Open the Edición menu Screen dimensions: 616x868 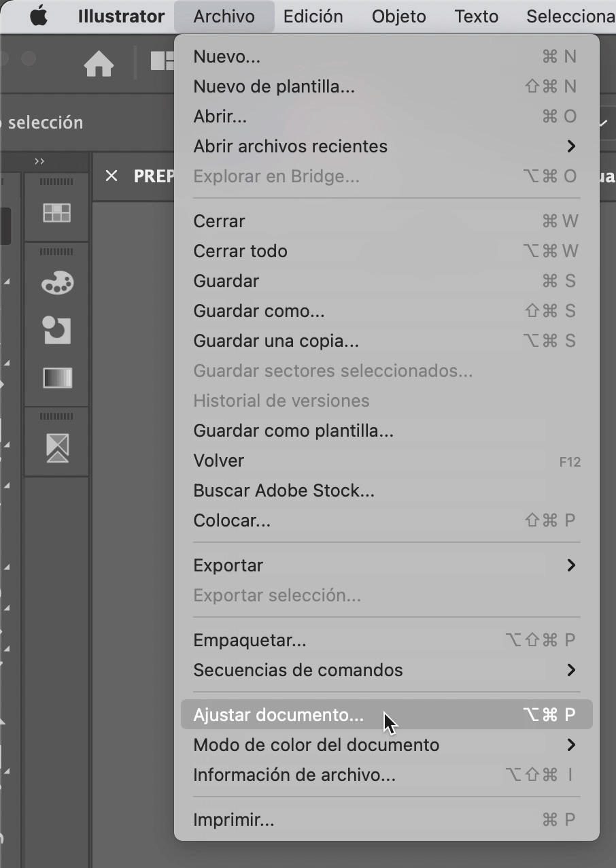[x=313, y=16]
